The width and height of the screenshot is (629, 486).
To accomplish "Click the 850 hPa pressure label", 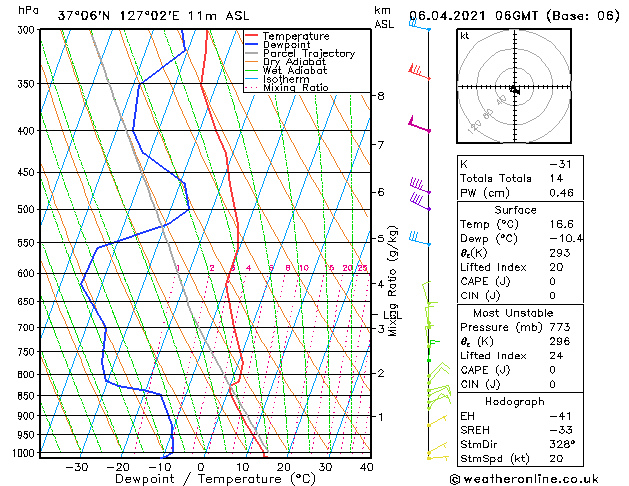I will coord(28,396).
